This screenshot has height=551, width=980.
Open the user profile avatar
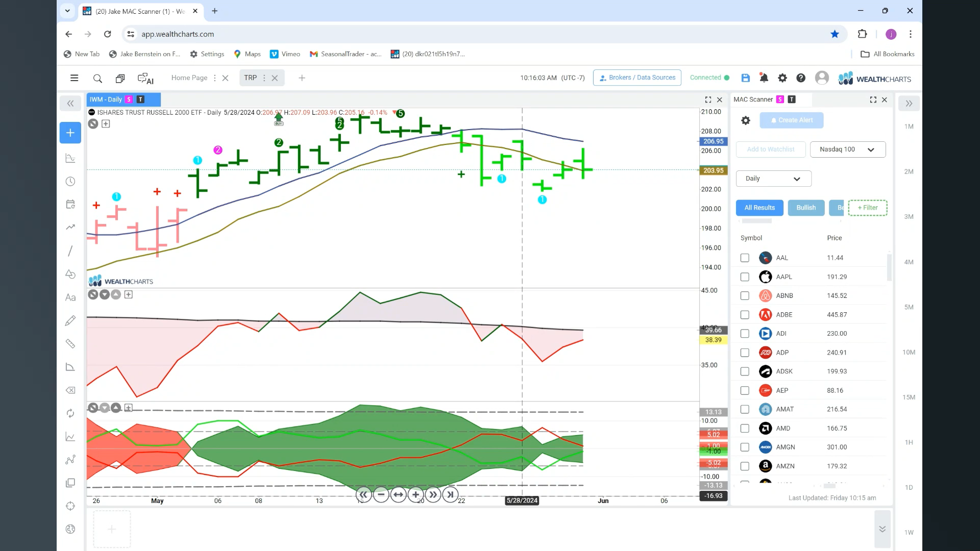tap(822, 78)
